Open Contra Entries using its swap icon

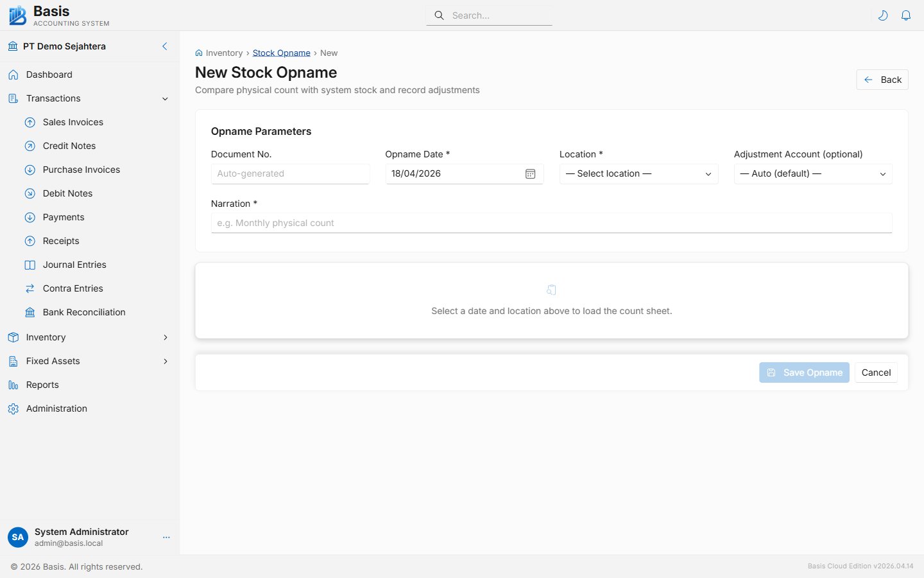point(30,288)
